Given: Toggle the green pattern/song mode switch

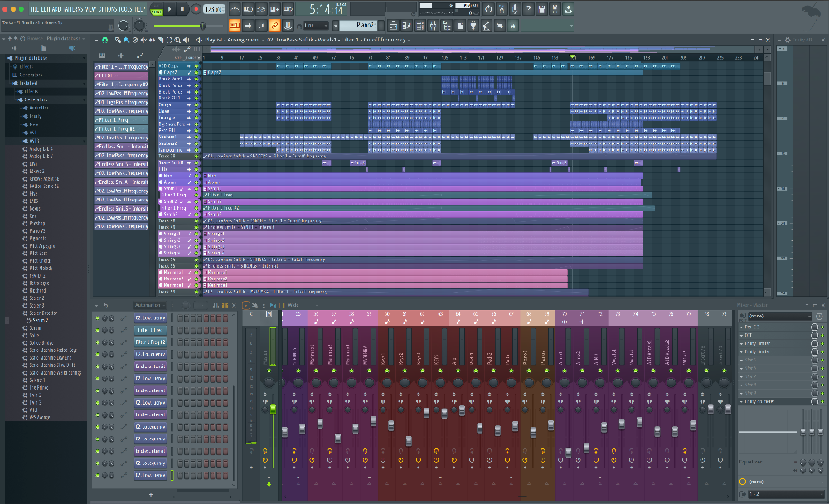Looking at the screenshot, I should [x=157, y=9].
